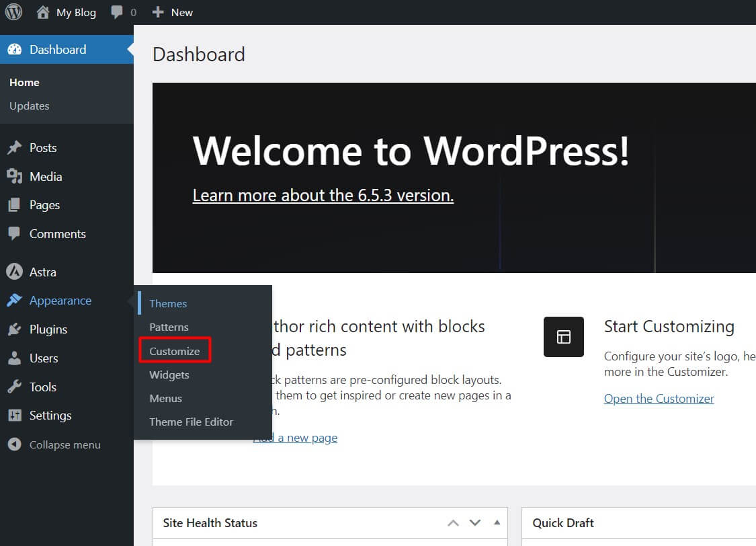Click the Site Health Status heading

click(210, 523)
